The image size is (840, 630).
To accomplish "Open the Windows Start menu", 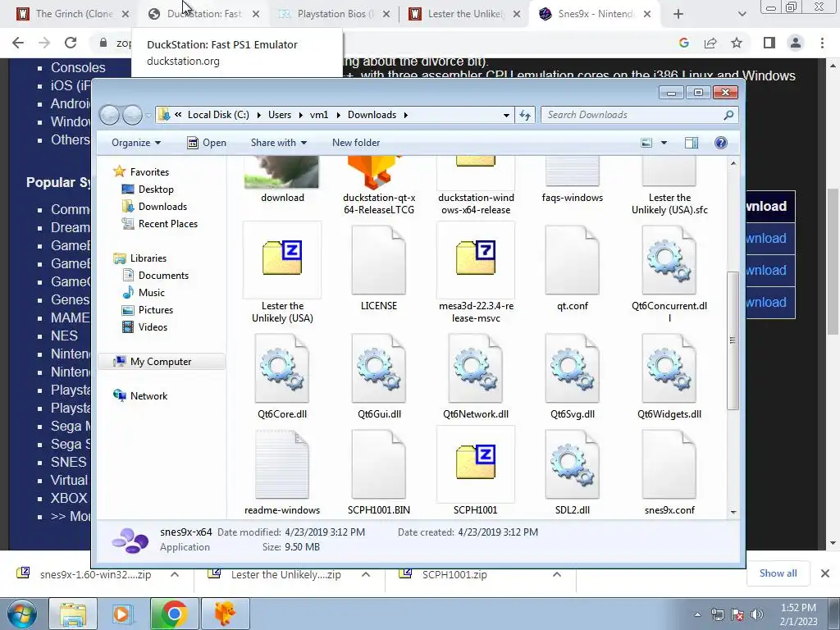I will 22,614.
